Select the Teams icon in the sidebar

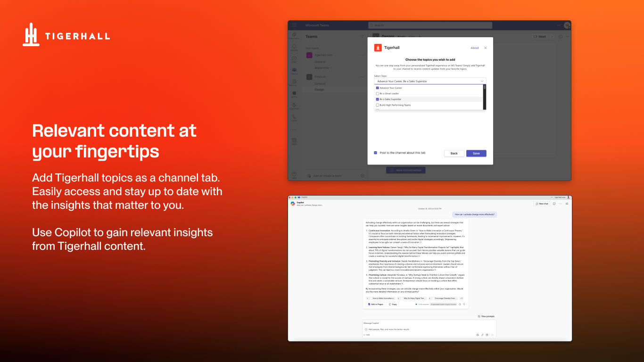coord(294,71)
